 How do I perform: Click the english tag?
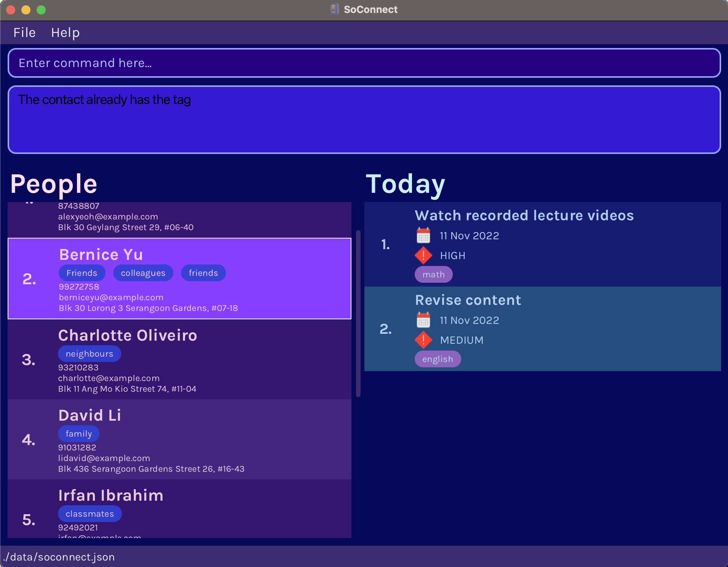(438, 359)
